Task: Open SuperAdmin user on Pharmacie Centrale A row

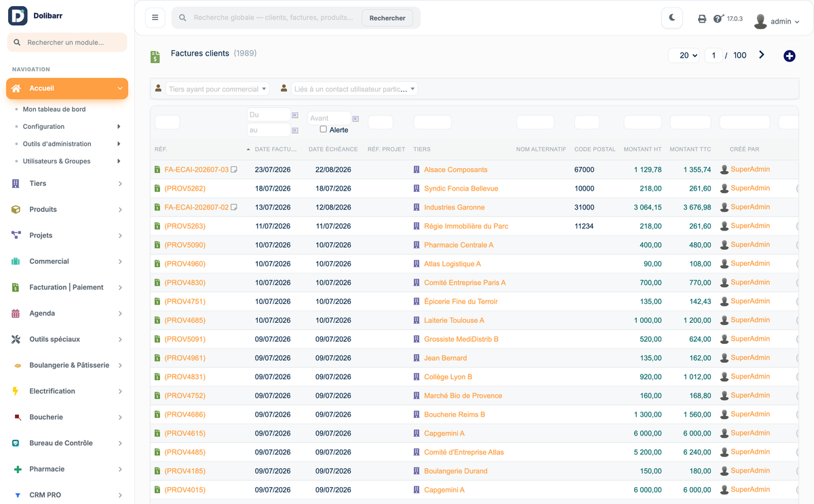Action: [750, 244]
